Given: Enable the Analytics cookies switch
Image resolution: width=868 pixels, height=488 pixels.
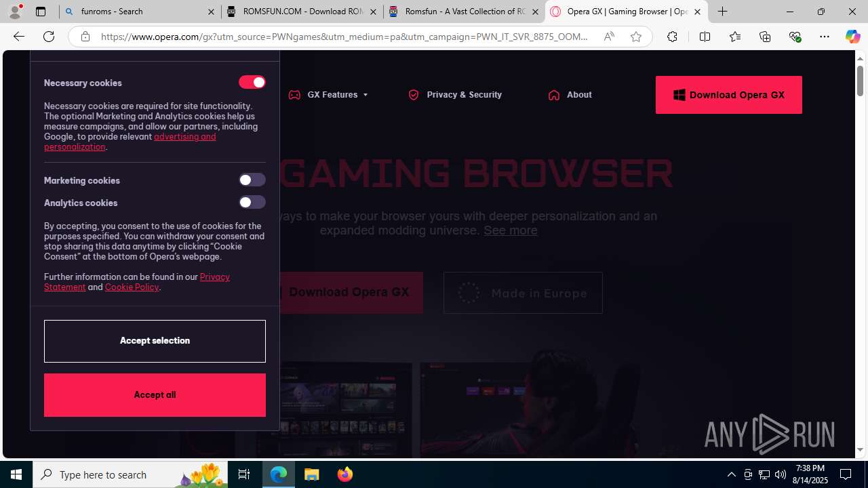Looking at the screenshot, I should click(252, 202).
